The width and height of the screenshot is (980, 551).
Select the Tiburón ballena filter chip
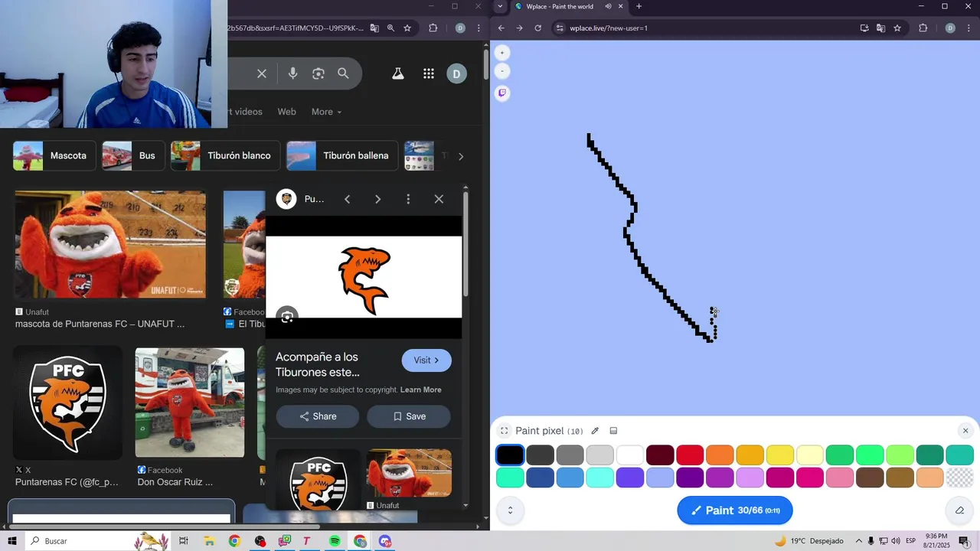click(342, 155)
